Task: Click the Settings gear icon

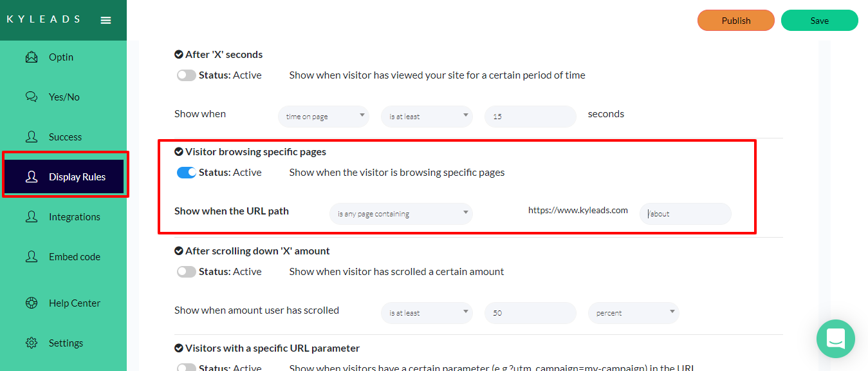Action: pos(32,343)
